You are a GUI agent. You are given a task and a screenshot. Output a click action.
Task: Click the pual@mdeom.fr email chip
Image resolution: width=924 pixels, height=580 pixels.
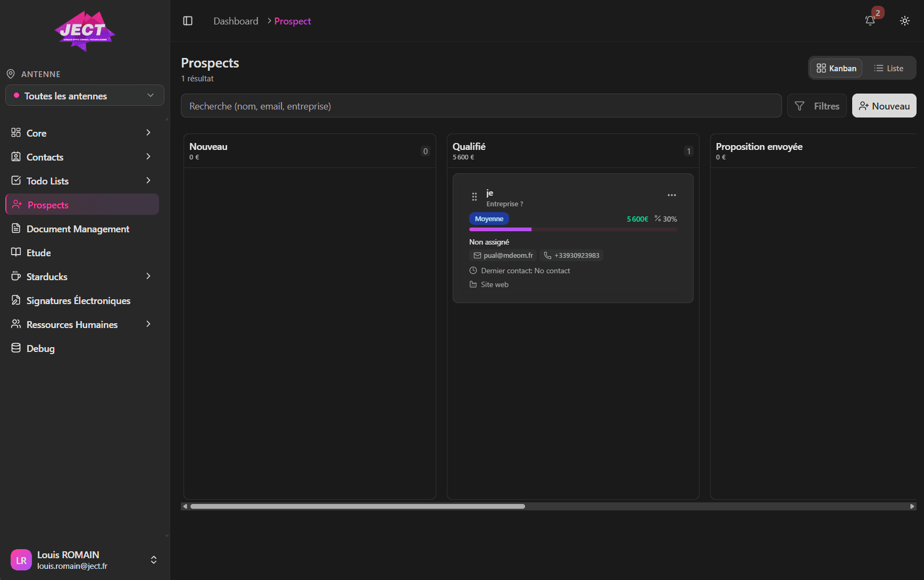pos(503,256)
